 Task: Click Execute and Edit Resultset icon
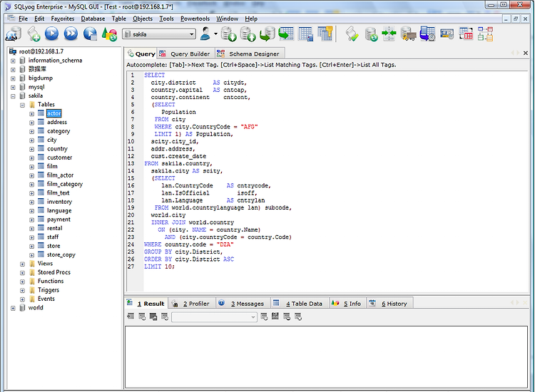click(90, 33)
